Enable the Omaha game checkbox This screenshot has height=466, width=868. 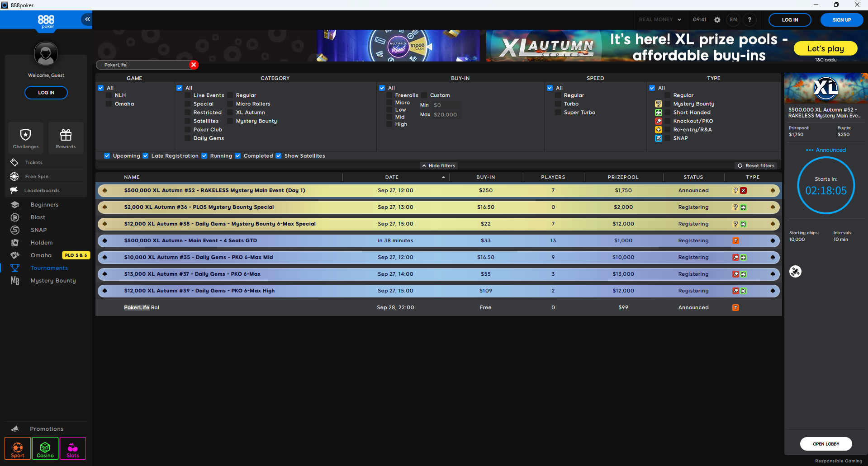coord(109,104)
